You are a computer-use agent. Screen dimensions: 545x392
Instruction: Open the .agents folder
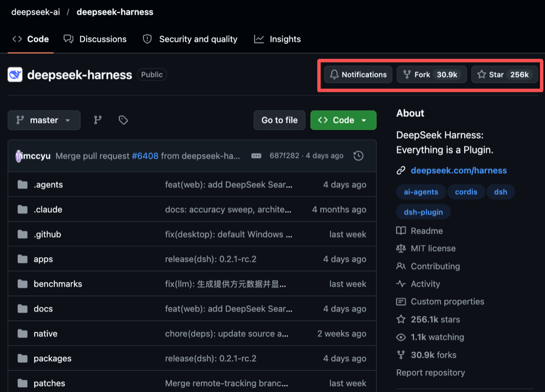click(48, 185)
